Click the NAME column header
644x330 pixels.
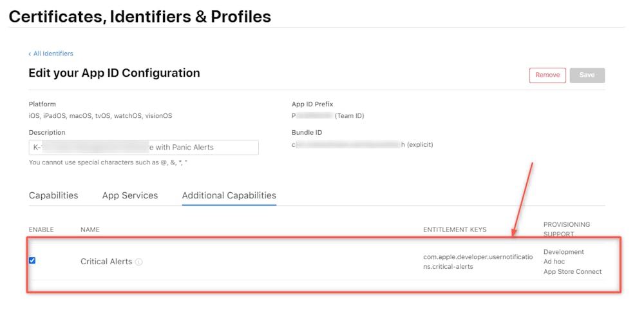(90, 229)
